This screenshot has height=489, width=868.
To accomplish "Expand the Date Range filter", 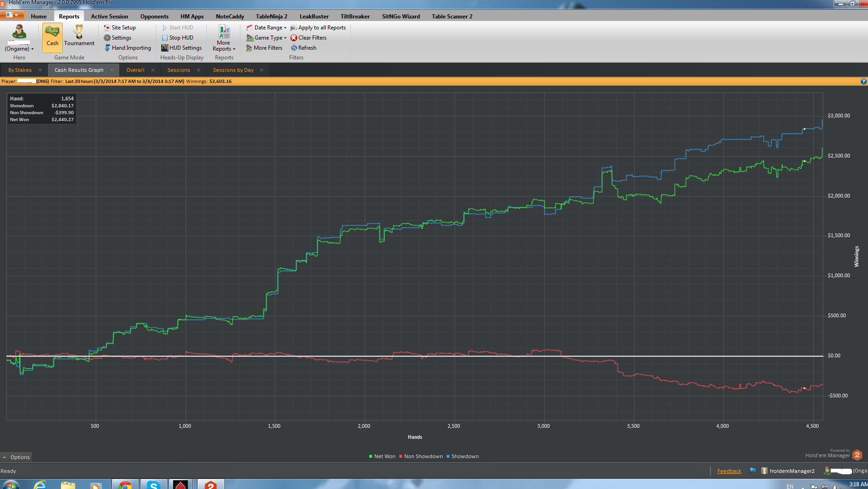I will [266, 28].
